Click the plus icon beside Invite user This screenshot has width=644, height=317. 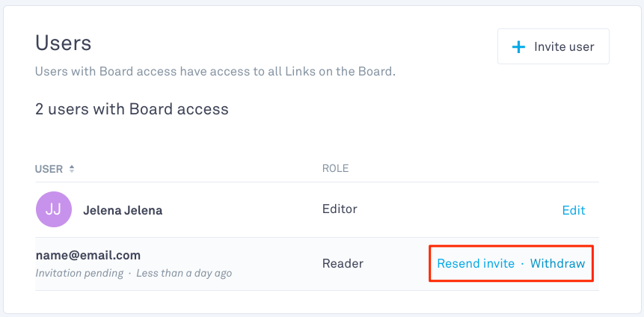tap(518, 47)
